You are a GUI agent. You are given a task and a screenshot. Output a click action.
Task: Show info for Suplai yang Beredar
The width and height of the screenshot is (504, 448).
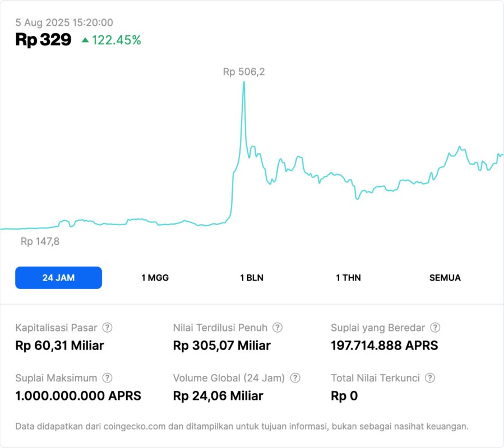pos(435,328)
